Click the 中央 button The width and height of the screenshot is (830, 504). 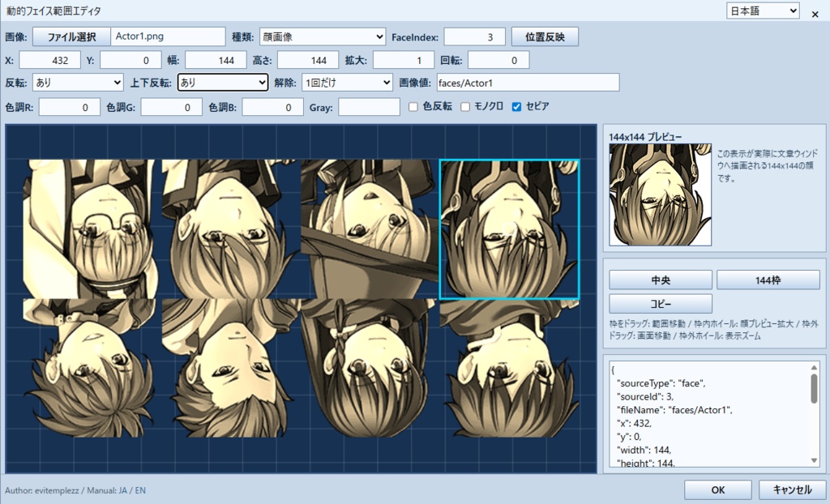660,280
